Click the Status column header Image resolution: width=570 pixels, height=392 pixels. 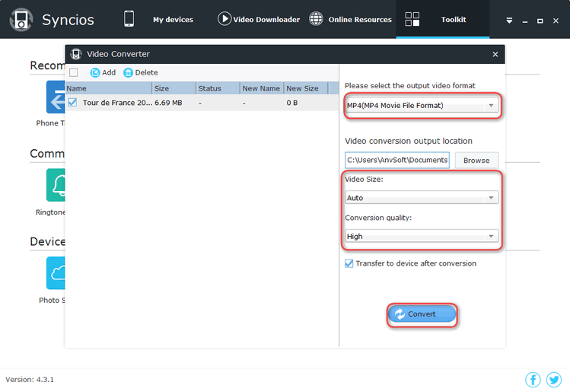point(218,88)
